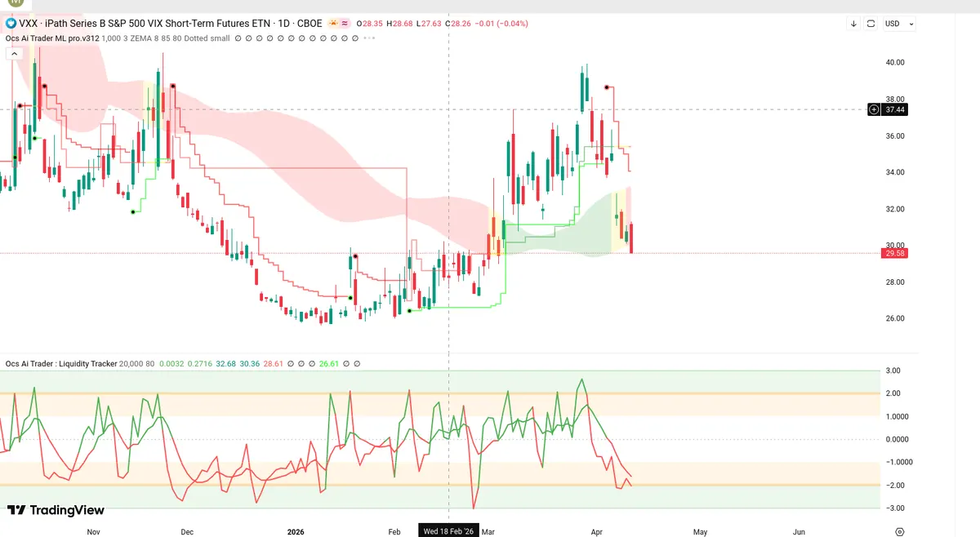Click the green 26.61 Liquidity Tracker value
This screenshot has height=537, width=980.
(x=329, y=364)
